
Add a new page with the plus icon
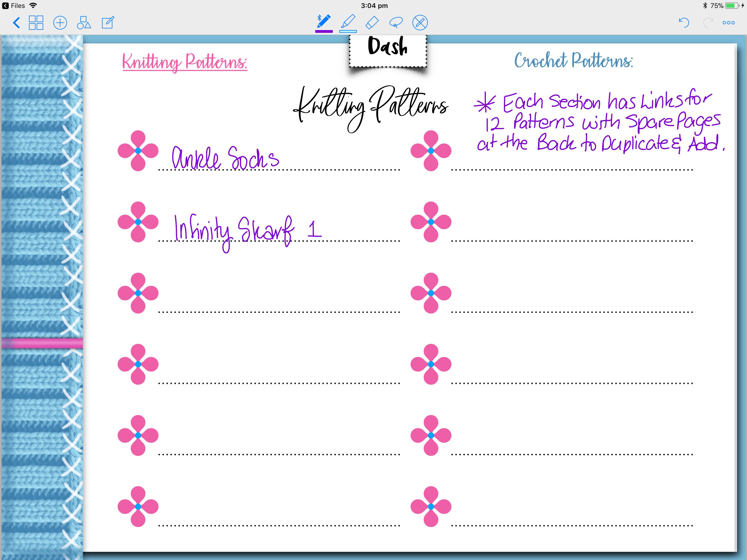[x=60, y=23]
